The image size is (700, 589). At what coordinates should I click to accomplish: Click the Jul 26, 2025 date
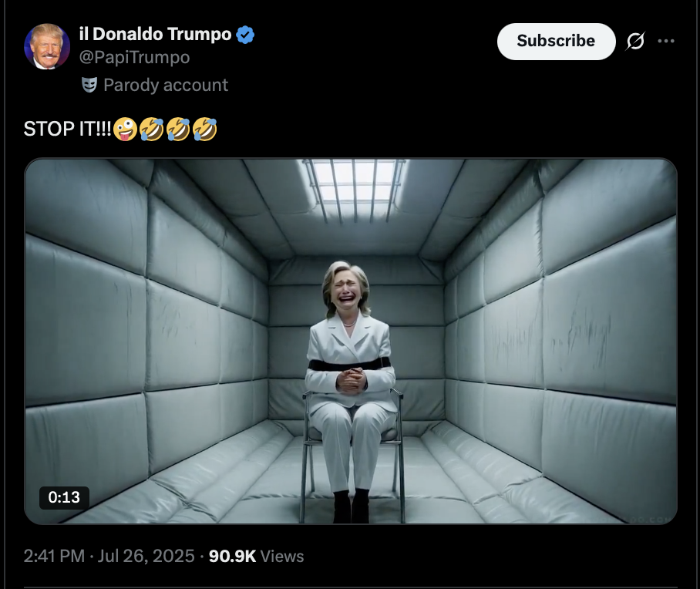coord(146,557)
